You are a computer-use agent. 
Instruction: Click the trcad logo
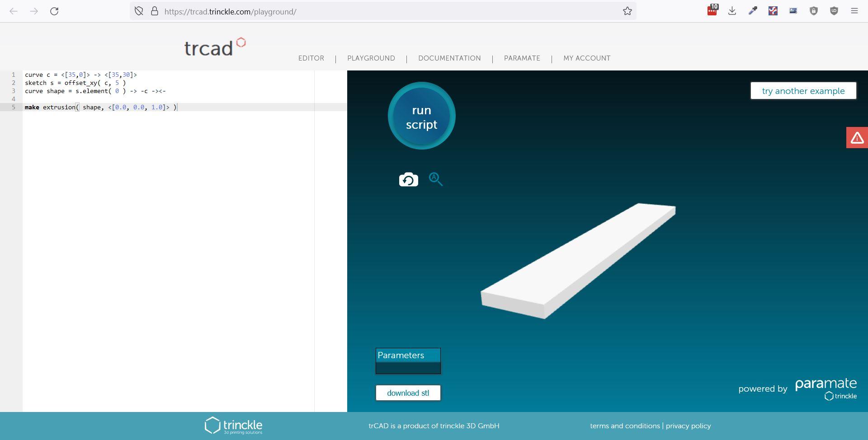coord(214,47)
